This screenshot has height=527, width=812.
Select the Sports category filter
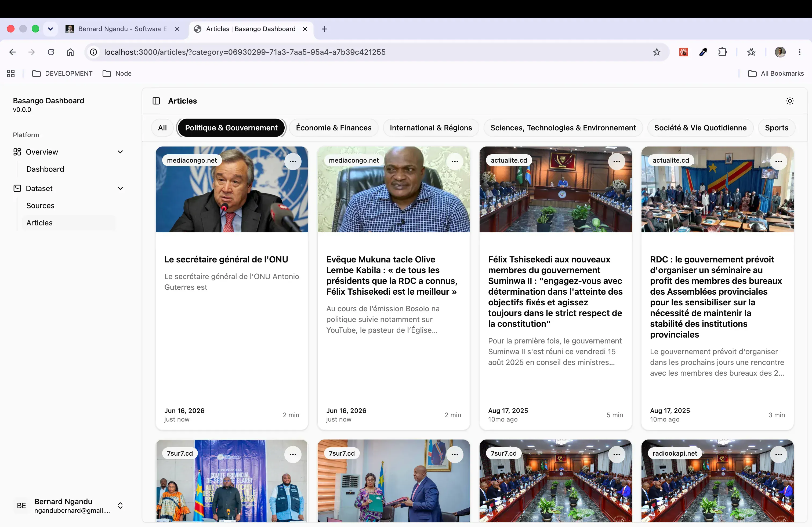[776, 128]
